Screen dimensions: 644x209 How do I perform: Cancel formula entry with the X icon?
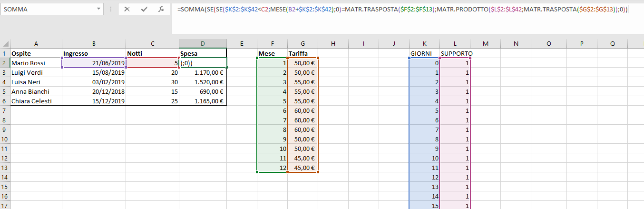click(x=127, y=9)
